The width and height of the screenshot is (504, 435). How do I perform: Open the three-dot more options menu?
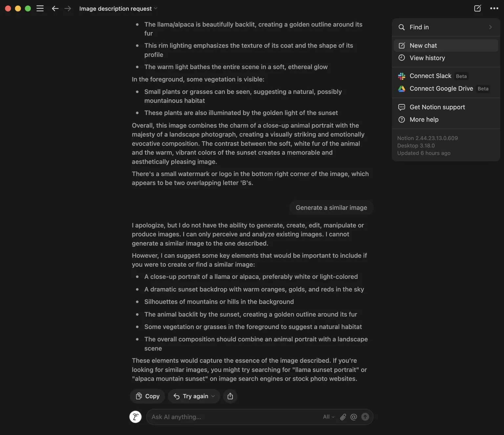494,9
